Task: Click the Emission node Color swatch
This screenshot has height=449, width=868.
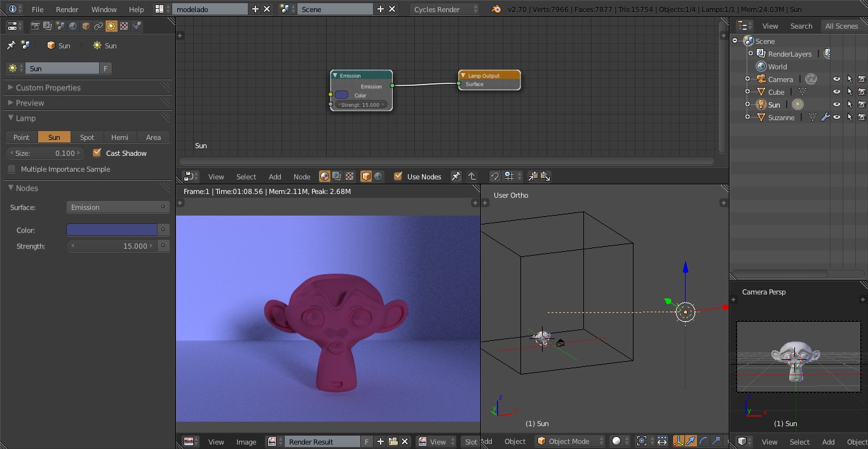Action: (x=342, y=95)
